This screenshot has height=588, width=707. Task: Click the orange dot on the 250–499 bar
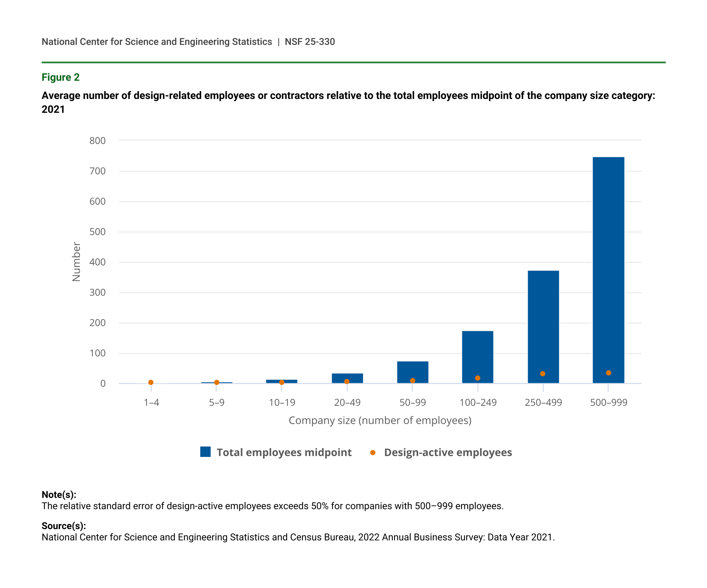pyautogui.click(x=543, y=374)
